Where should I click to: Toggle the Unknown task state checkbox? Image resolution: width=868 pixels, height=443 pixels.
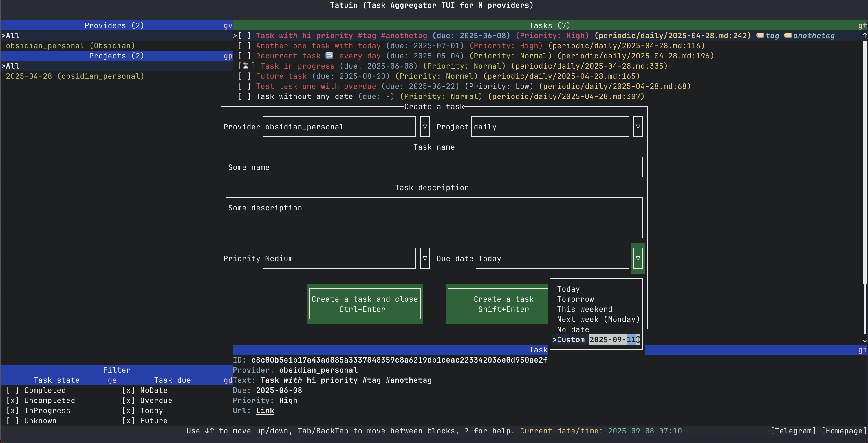click(x=13, y=420)
